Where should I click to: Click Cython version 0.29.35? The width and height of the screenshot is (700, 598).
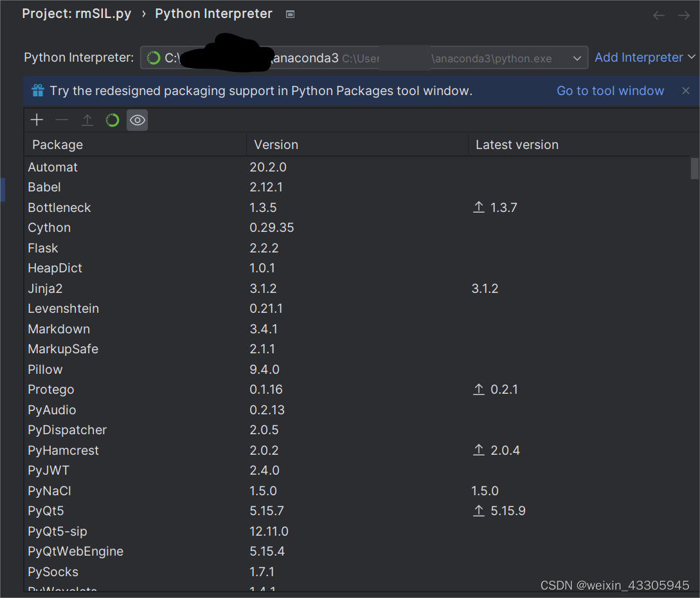(272, 228)
